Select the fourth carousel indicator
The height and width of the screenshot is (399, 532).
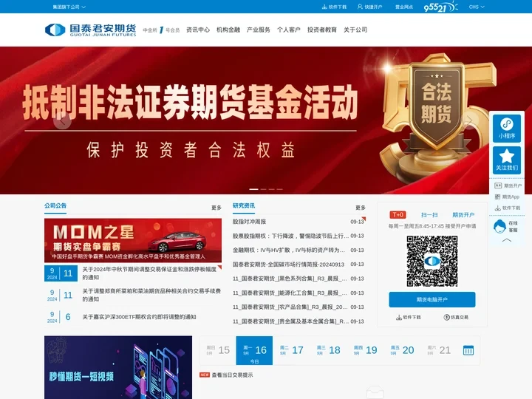pyautogui.click(x=280, y=189)
